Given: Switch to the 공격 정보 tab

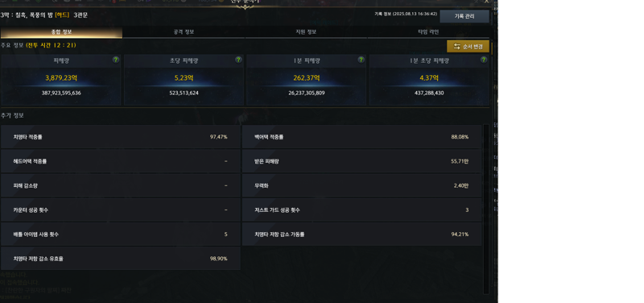Looking at the screenshot, I should click(184, 32).
